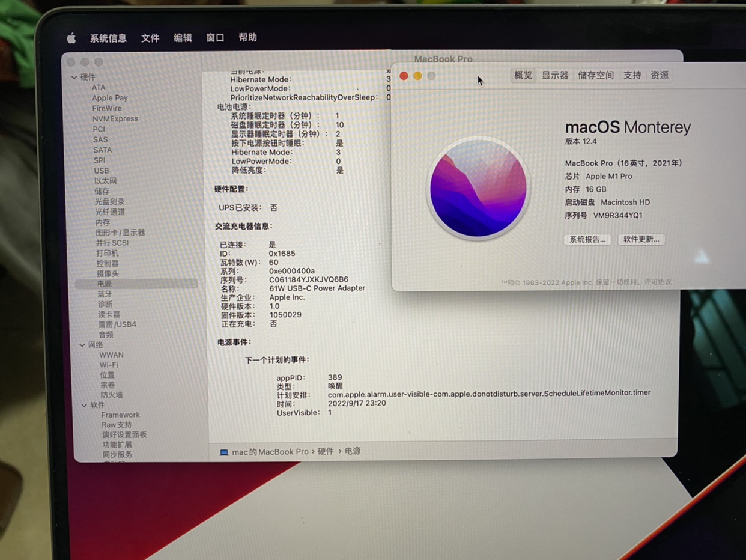Click mac的MacBook Pro in path bar
The width and height of the screenshot is (746, 560).
pos(270,452)
